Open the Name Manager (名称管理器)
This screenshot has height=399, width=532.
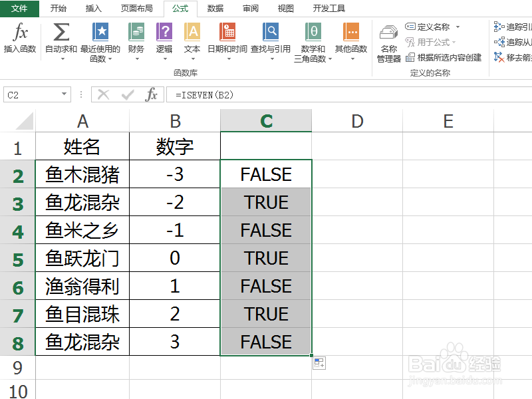pyautogui.click(x=389, y=43)
